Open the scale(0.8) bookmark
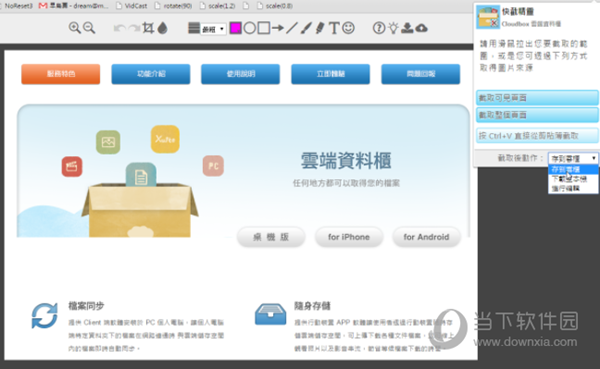Screen dimensions: 600x369 [x=275, y=6]
